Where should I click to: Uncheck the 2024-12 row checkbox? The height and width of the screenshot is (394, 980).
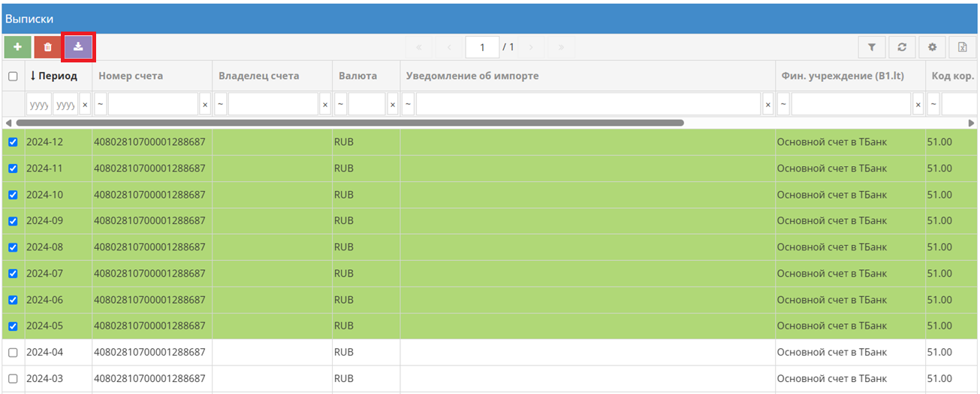click(x=13, y=142)
